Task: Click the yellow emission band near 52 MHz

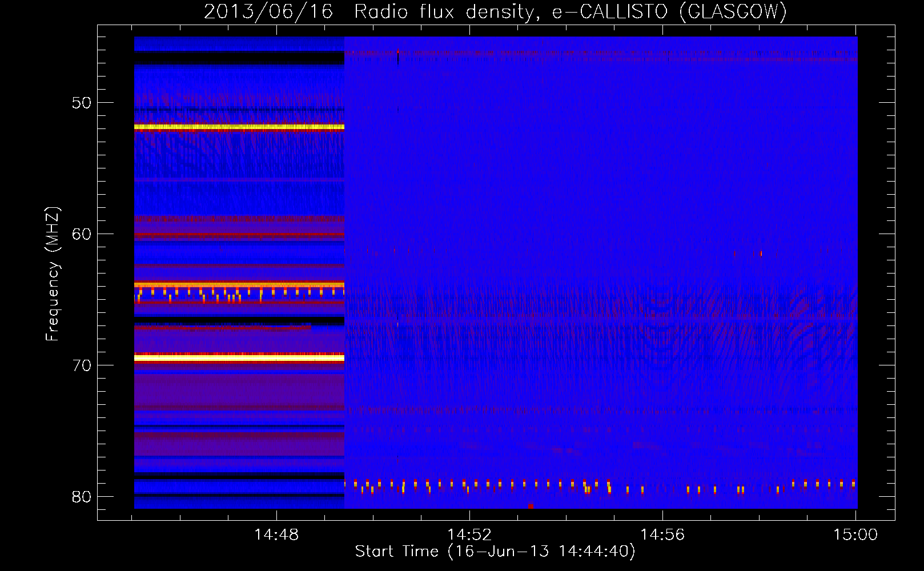Action: 239,127
